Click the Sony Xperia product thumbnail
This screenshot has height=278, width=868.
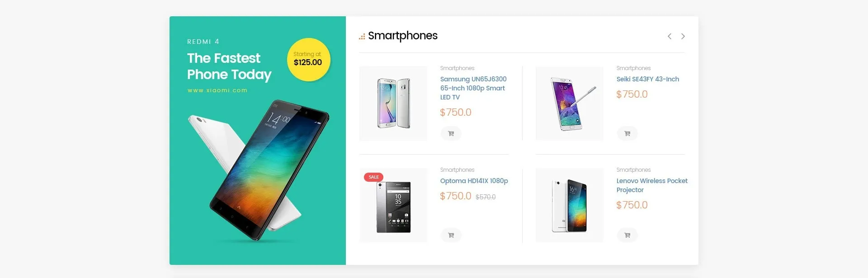pos(393,205)
